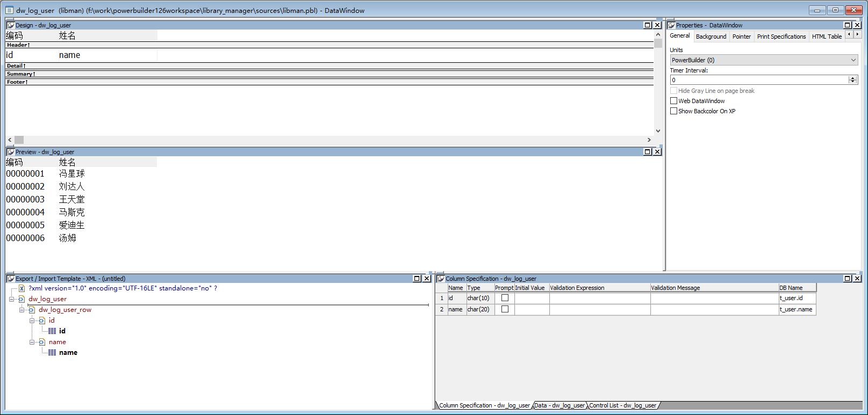Collapse the dw_log_user_row tree node
Screen dimensions: 868x415
[21, 310]
